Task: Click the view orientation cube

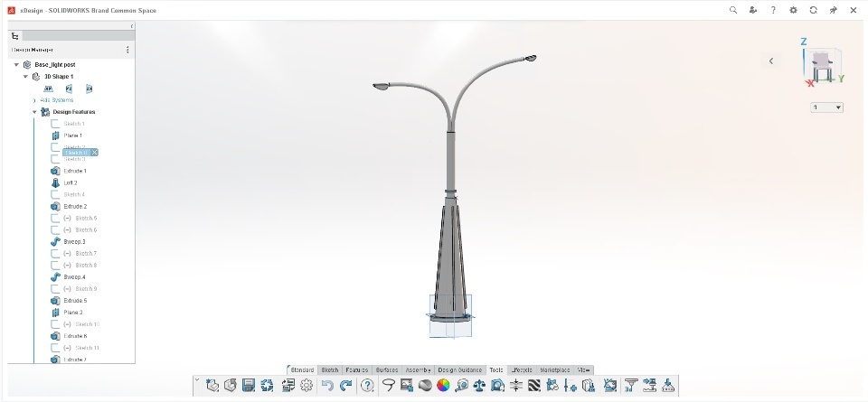Action: pos(822,65)
